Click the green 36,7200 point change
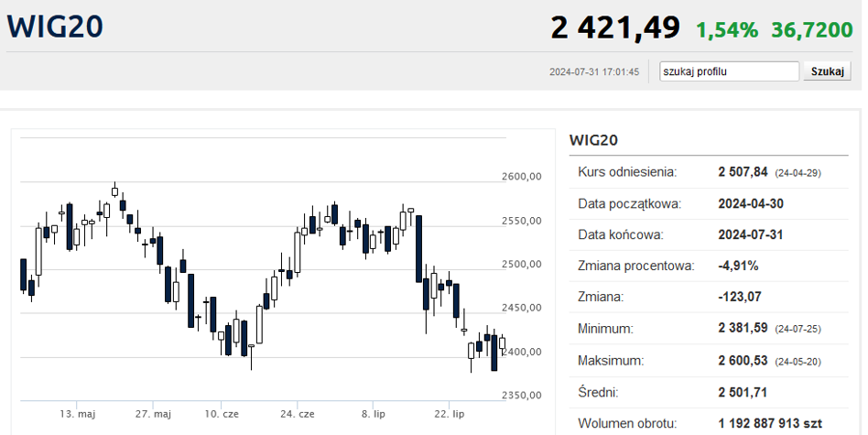The width and height of the screenshot is (868, 435). [x=812, y=30]
